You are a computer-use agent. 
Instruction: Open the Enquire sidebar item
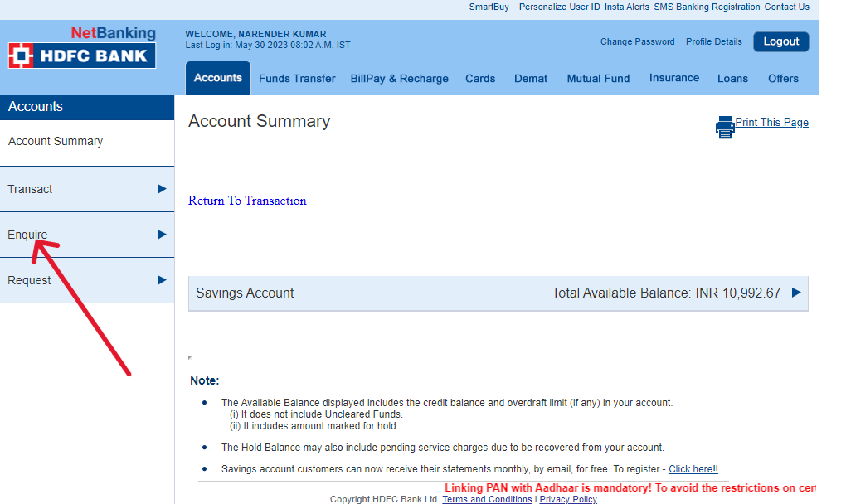click(x=87, y=235)
